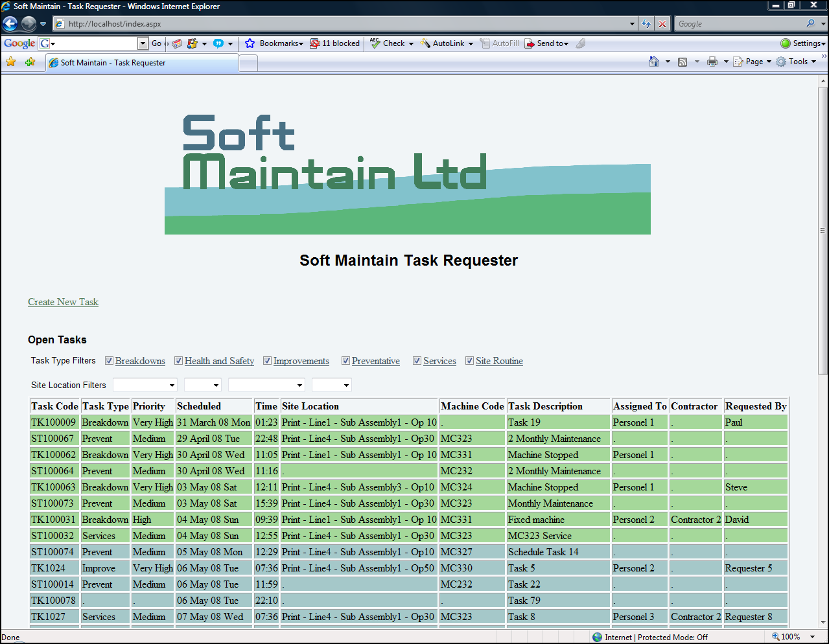Click the Improvements filter link
The width and height of the screenshot is (829, 644).
[301, 361]
